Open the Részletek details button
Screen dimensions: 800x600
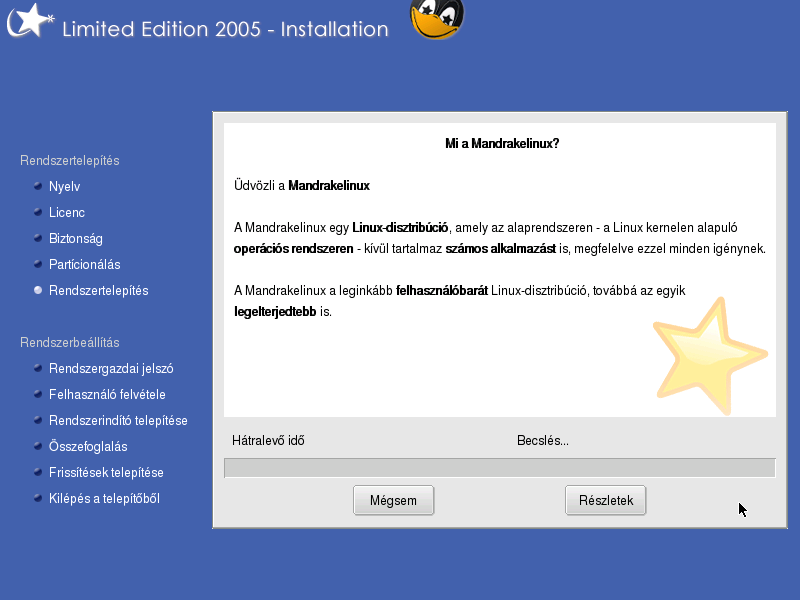(x=606, y=500)
